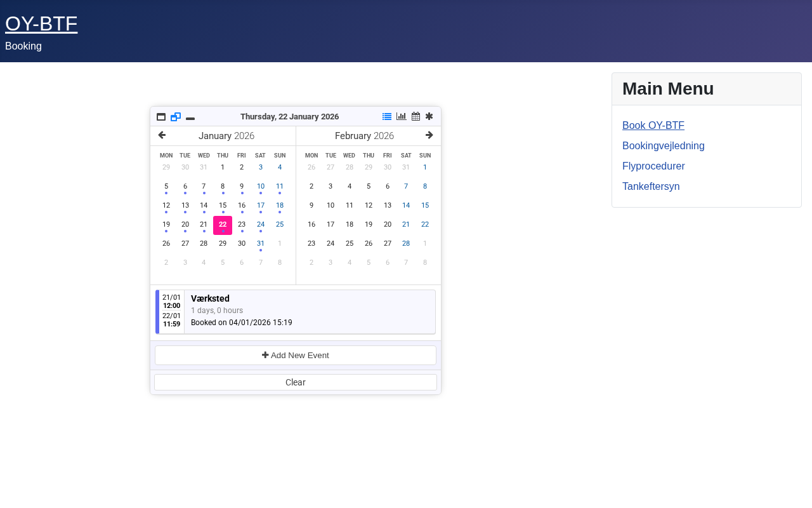Choose February 5 in the calendar

(369, 187)
